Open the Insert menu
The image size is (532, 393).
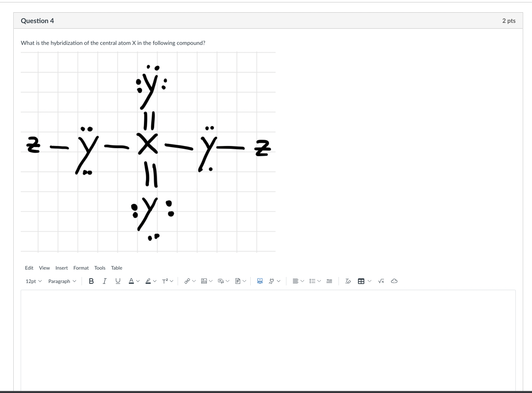coord(62,268)
